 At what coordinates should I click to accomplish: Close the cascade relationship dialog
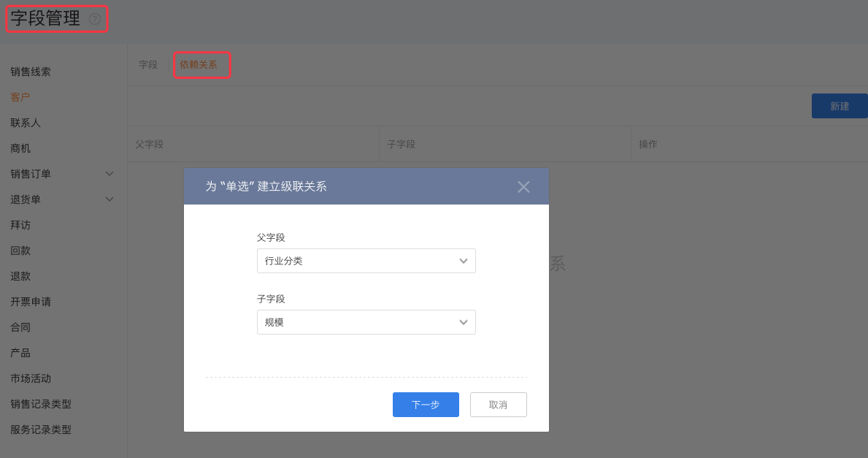523,187
